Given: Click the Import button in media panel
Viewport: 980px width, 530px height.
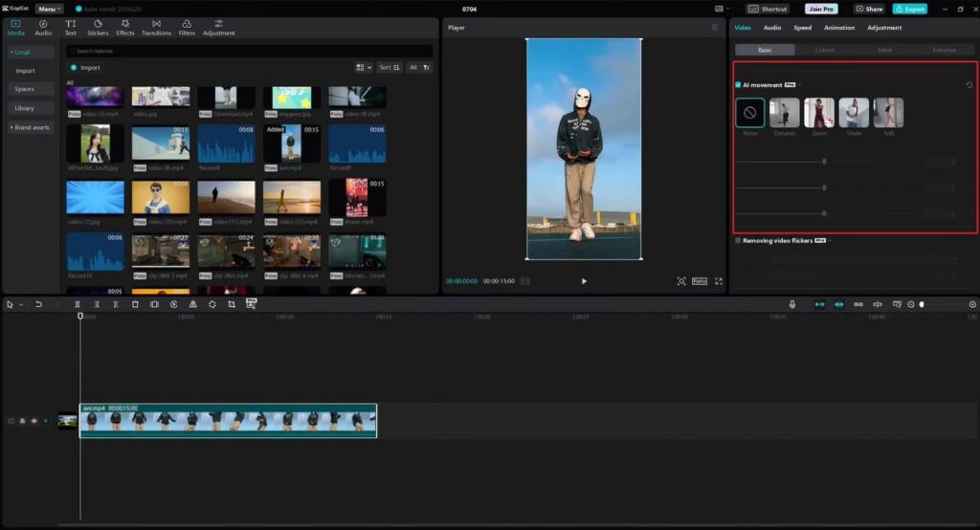Looking at the screenshot, I should (x=85, y=68).
